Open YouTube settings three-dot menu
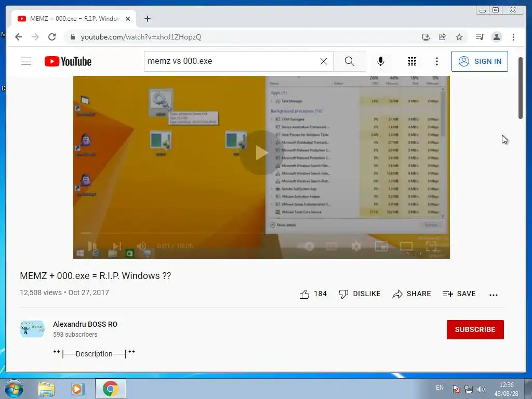This screenshot has width=532, height=399. (436, 61)
